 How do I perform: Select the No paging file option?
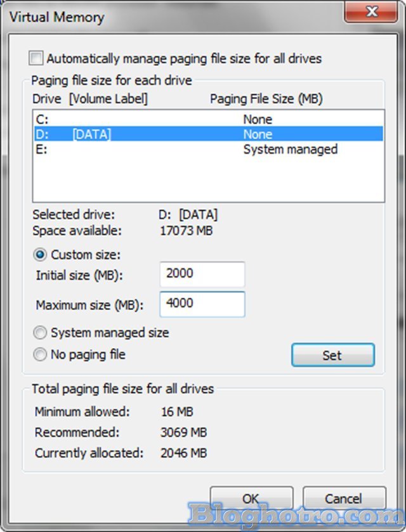click(40, 354)
